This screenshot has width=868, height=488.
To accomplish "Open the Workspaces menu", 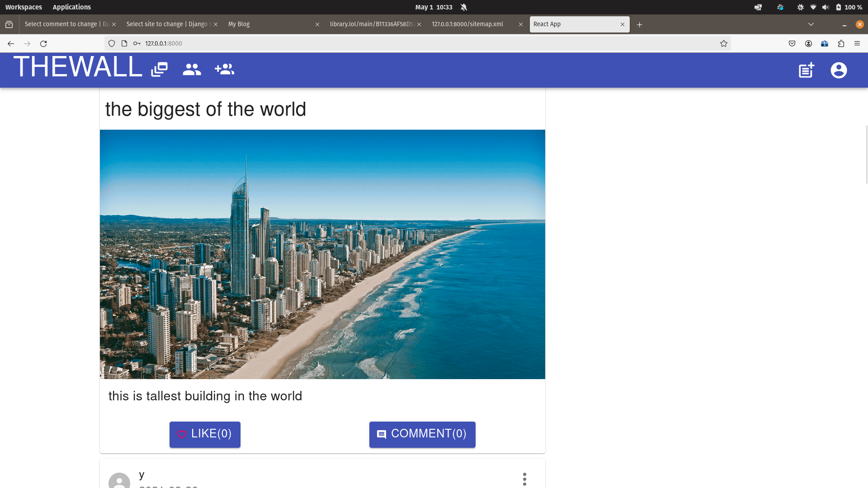I will pos(24,7).
